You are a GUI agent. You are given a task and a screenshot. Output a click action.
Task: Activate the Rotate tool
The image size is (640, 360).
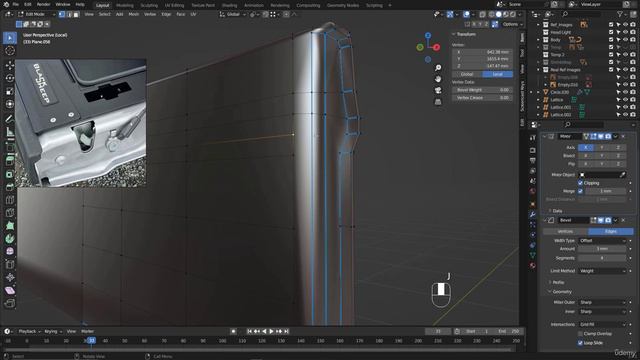point(10,78)
